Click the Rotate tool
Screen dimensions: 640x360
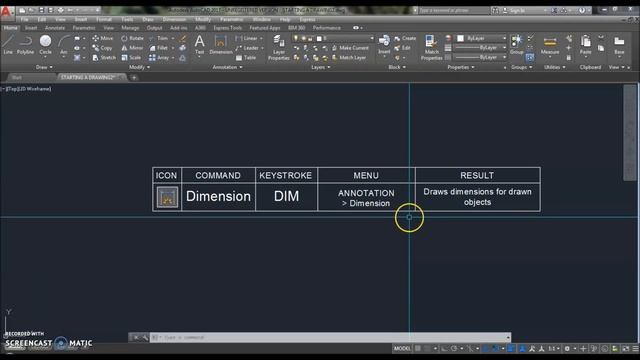132,38
